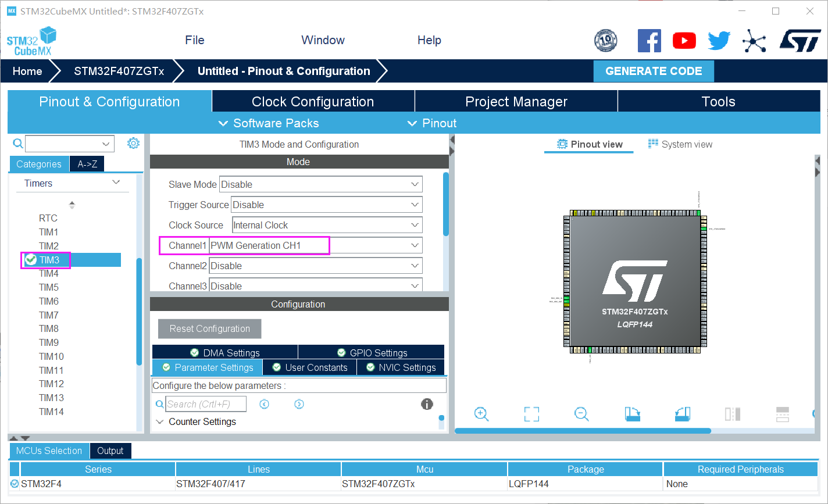Click the Reset Configuration button
The height and width of the screenshot is (504, 828).
tap(210, 328)
